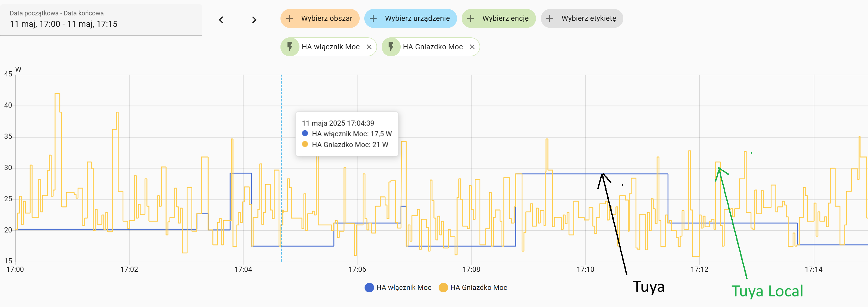Toggle HA włącznik Moc series in legend

[398, 287]
